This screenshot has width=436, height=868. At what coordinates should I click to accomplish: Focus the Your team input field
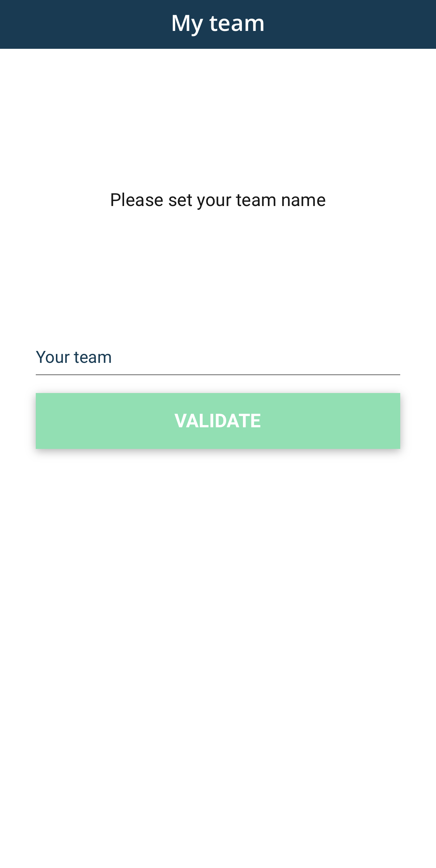click(x=218, y=357)
